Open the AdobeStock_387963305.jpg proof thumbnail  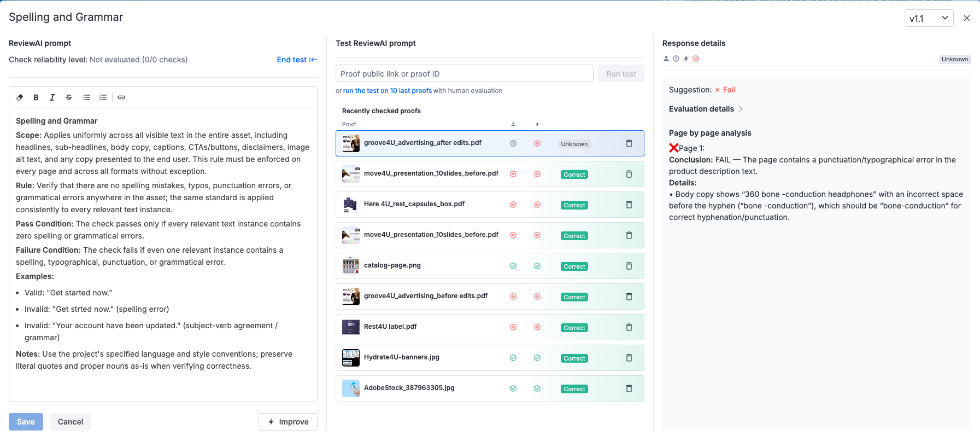click(350, 388)
